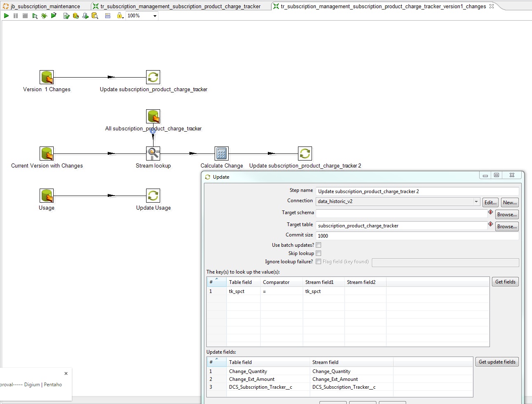Open the Connection dropdown list

(476, 202)
